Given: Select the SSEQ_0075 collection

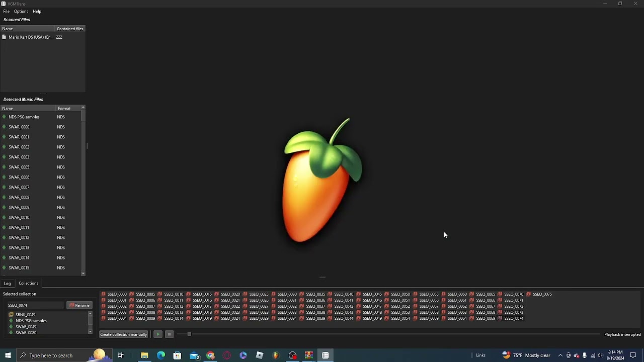Looking at the screenshot, I should point(539,294).
